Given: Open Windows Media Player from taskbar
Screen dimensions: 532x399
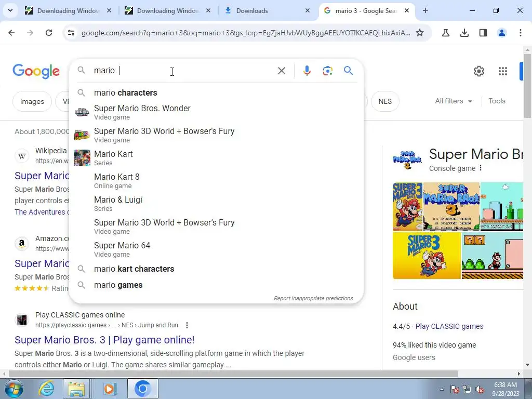Looking at the screenshot, I should pyautogui.click(x=109, y=389).
